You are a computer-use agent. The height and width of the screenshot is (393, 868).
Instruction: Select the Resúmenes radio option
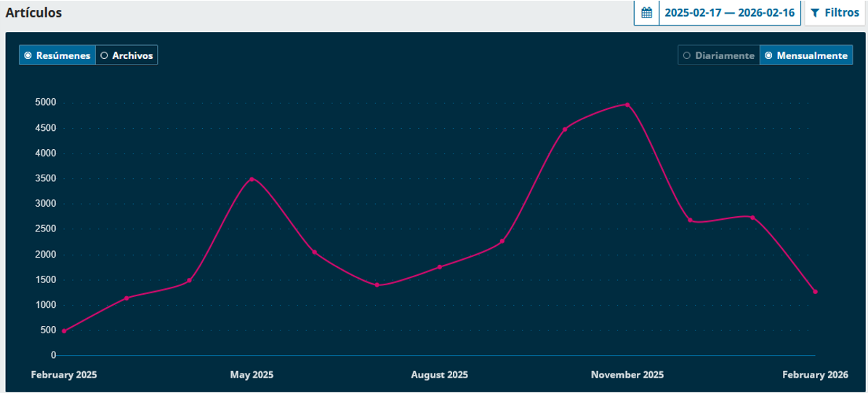pyautogui.click(x=57, y=55)
